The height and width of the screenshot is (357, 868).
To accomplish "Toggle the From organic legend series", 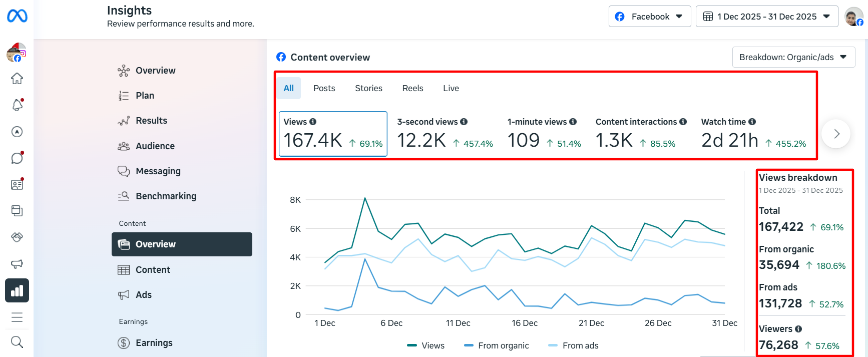I will click(497, 345).
